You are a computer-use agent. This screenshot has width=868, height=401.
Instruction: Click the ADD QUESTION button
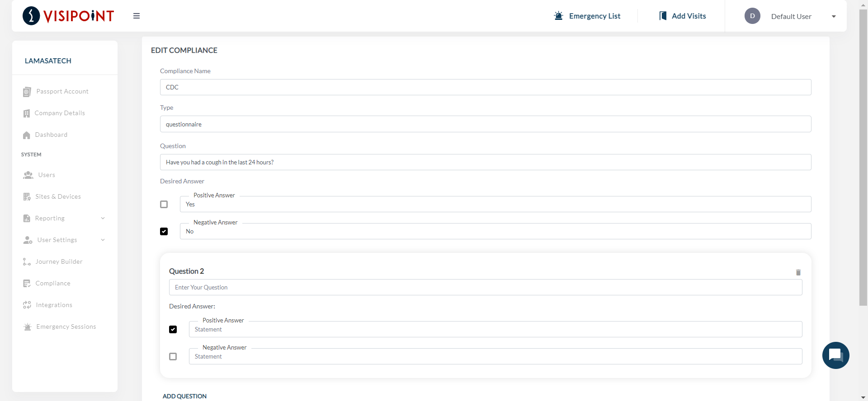coord(184,396)
